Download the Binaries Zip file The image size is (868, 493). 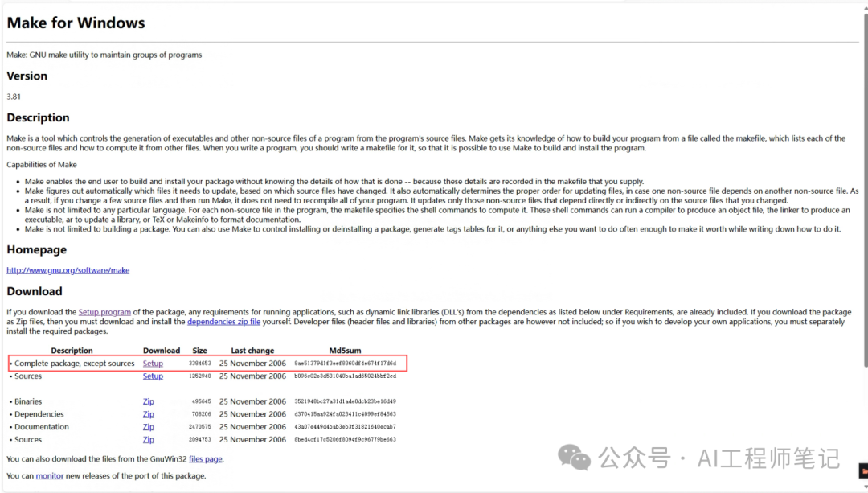tap(149, 401)
